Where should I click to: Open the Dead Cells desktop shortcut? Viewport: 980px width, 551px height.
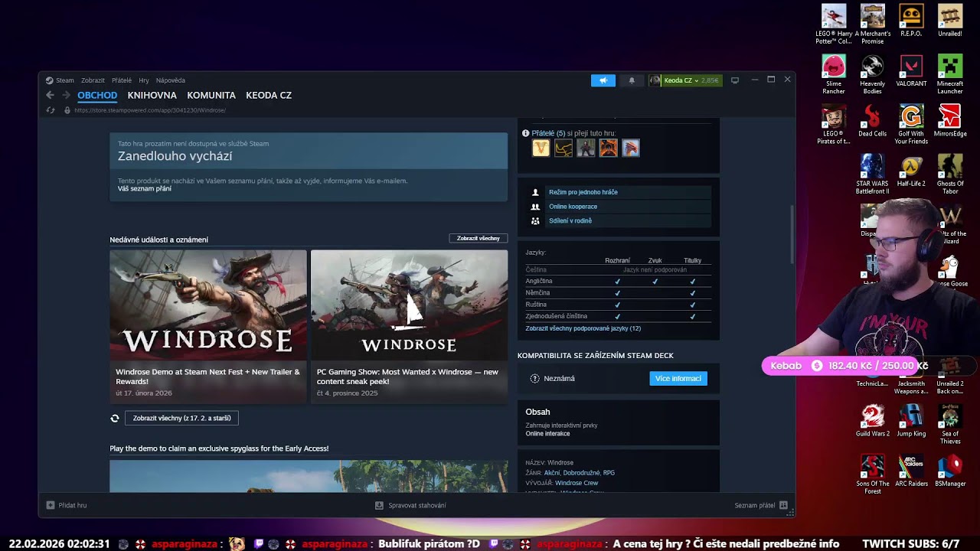pos(873,121)
